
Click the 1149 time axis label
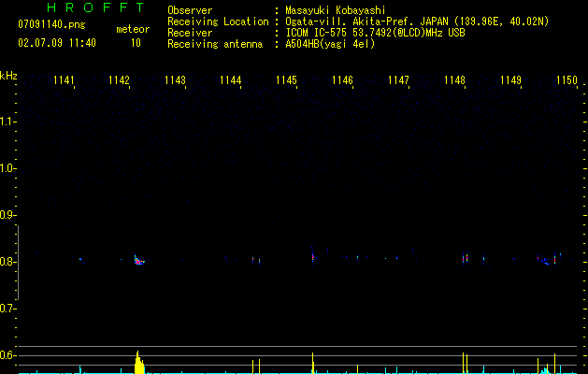tap(510, 80)
